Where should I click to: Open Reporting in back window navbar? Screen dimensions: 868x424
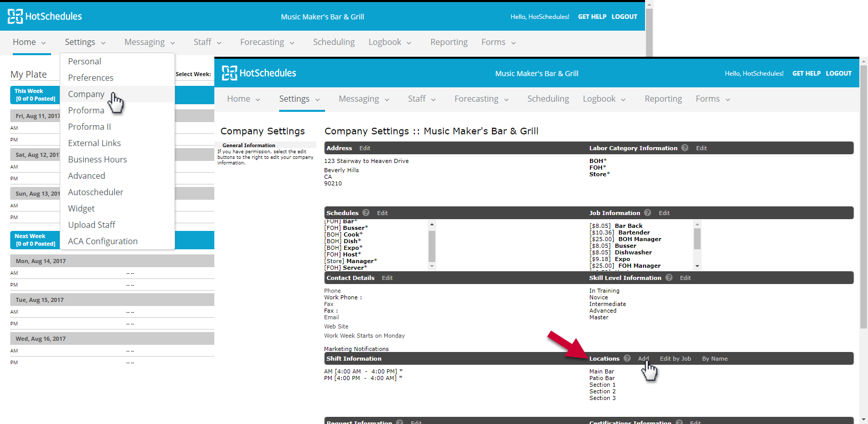coord(449,42)
